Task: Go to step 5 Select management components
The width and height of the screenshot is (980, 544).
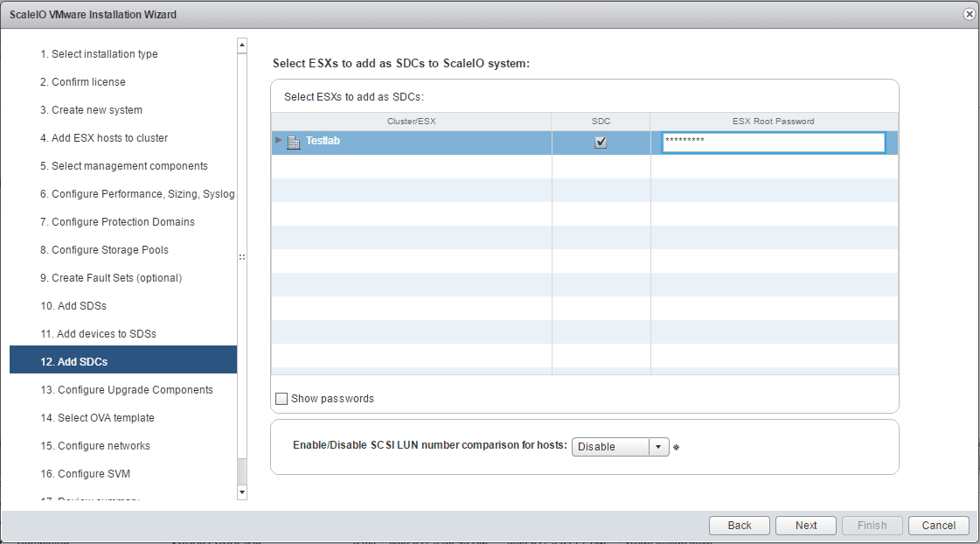Action: point(124,165)
